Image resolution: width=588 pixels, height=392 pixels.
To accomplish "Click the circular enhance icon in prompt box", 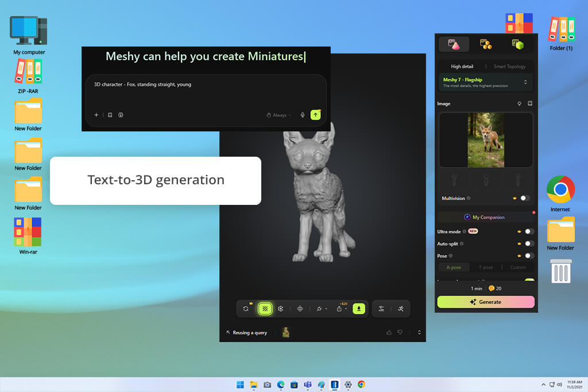I will pos(121,115).
